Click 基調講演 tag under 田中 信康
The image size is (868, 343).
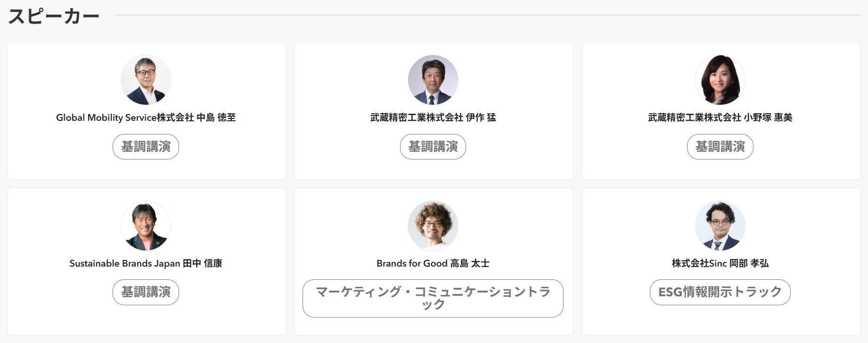coord(146,292)
